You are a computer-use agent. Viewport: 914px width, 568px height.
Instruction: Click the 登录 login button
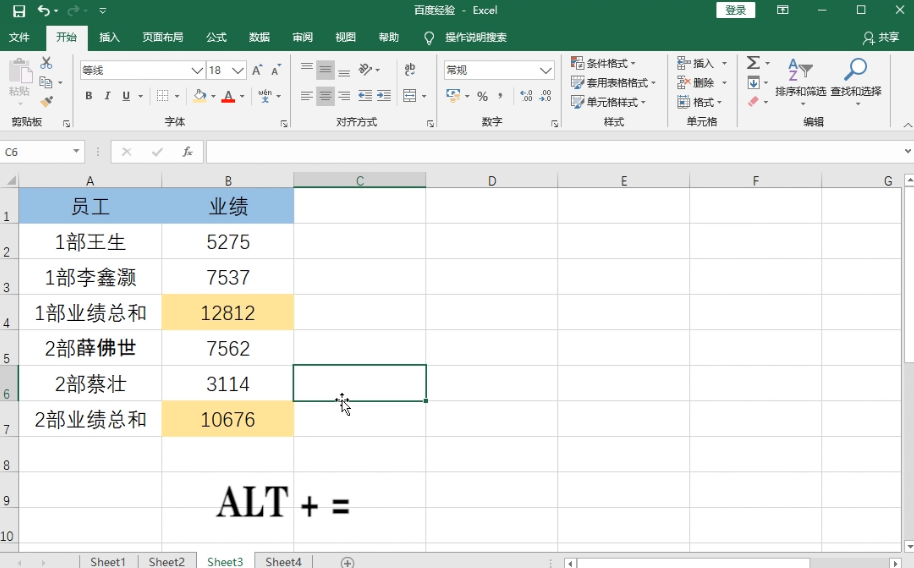pyautogui.click(x=736, y=10)
